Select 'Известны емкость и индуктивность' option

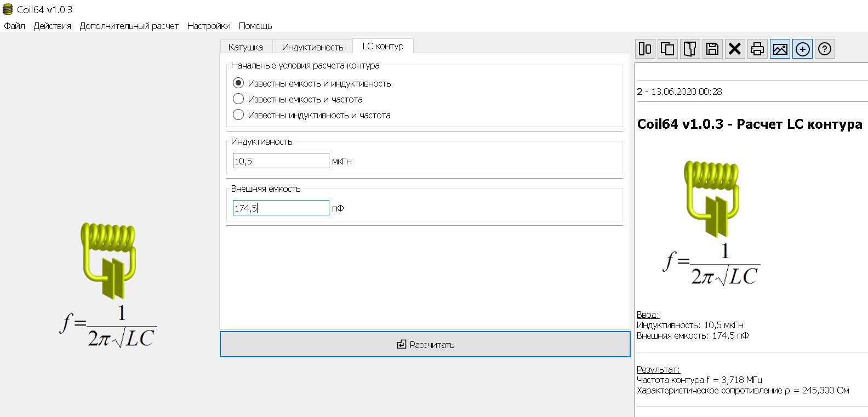point(238,83)
